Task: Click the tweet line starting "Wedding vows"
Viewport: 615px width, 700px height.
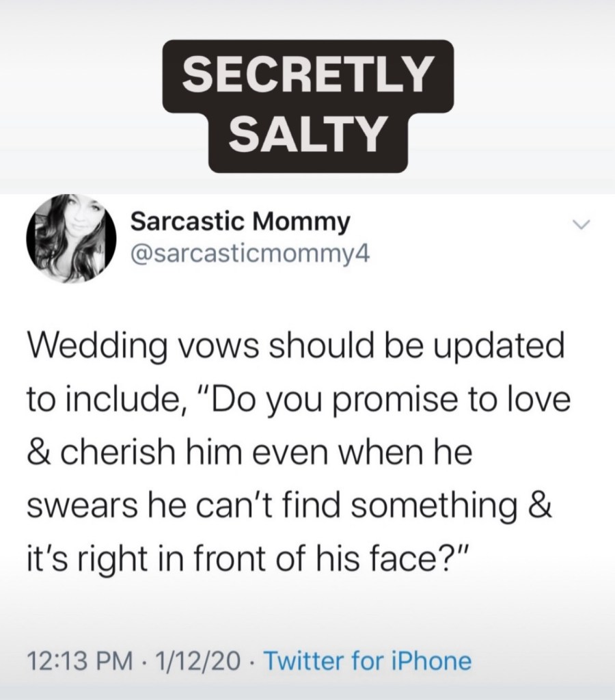Action: click(295, 348)
